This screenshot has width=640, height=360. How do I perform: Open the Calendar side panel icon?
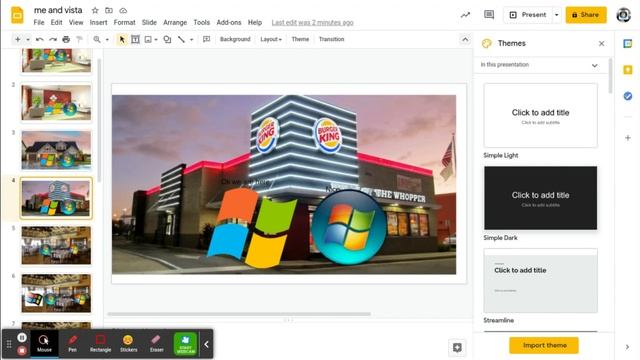(628, 44)
